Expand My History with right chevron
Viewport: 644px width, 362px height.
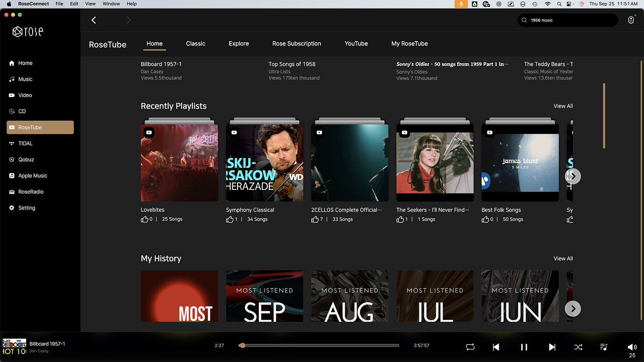tap(573, 308)
